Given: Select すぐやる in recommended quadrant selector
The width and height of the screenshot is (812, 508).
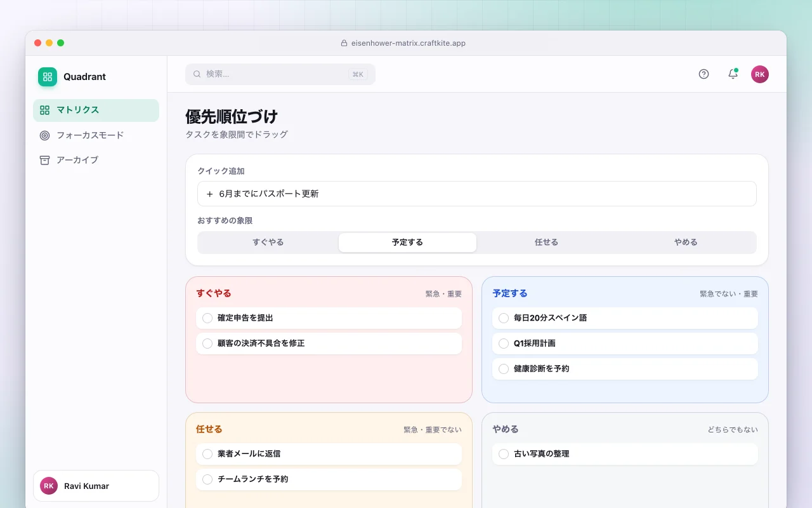Looking at the screenshot, I should coord(268,243).
